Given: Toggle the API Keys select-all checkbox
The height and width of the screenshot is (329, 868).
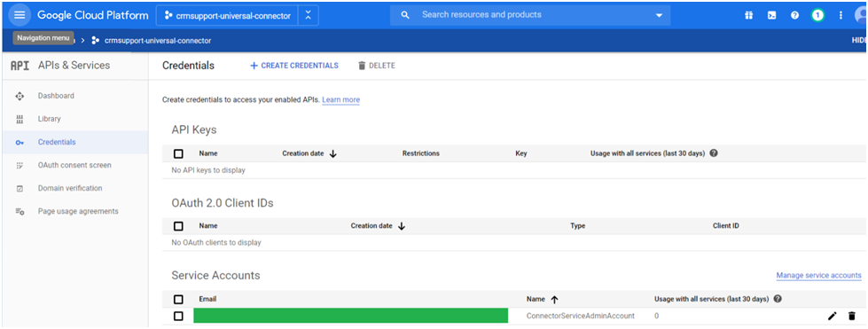Looking at the screenshot, I should (178, 154).
